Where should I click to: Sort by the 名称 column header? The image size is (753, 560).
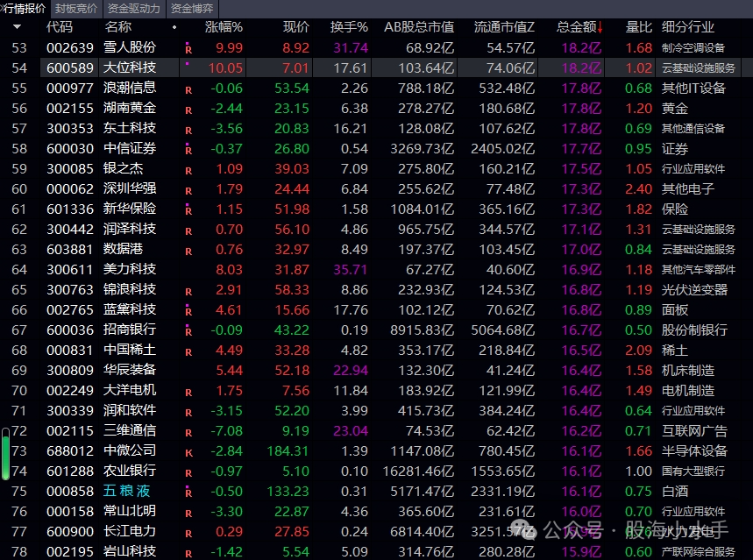117,27
